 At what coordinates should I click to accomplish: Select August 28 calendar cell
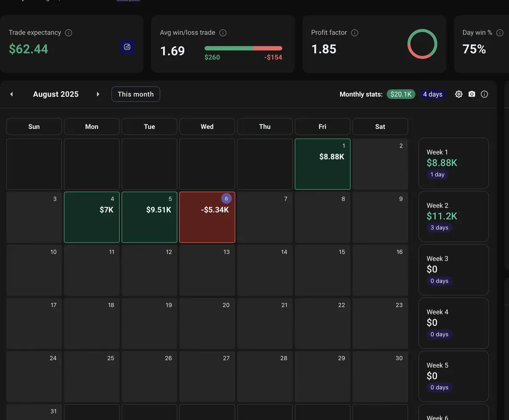click(x=265, y=377)
